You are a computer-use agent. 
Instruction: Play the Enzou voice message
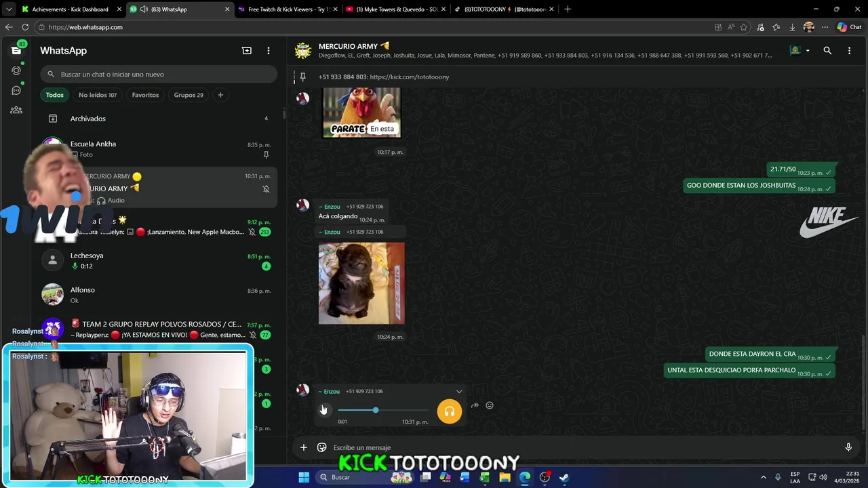323,410
